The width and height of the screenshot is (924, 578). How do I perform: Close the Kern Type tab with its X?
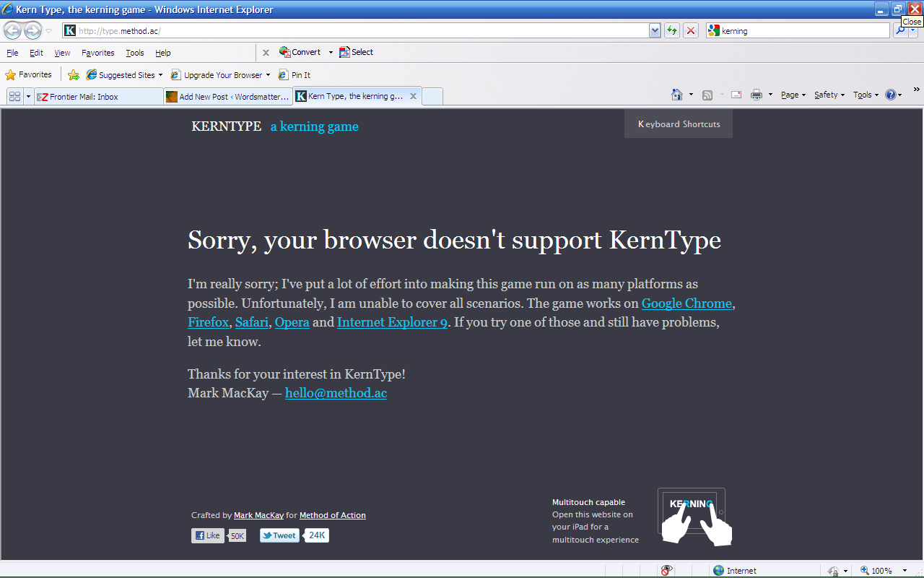point(413,96)
